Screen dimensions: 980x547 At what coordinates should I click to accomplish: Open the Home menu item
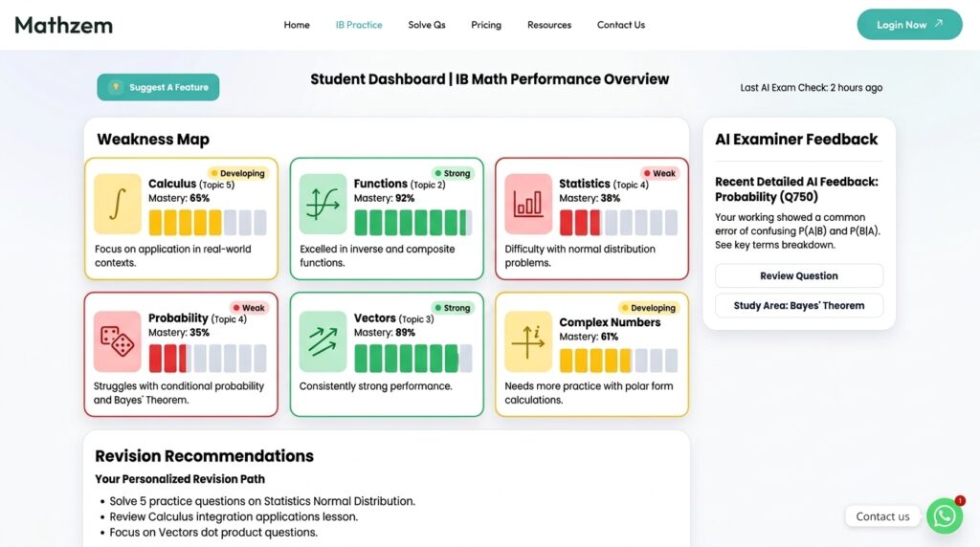[x=297, y=25]
